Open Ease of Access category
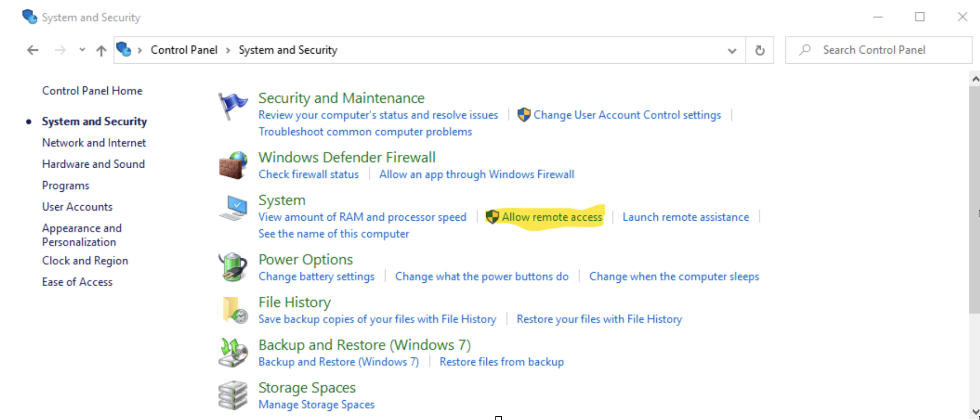980x420 pixels. coord(77,282)
